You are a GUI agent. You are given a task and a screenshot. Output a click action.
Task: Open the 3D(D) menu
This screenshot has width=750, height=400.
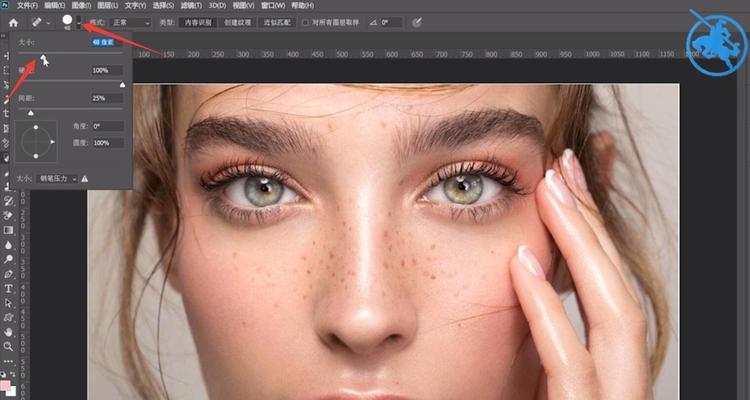coord(217,6)
